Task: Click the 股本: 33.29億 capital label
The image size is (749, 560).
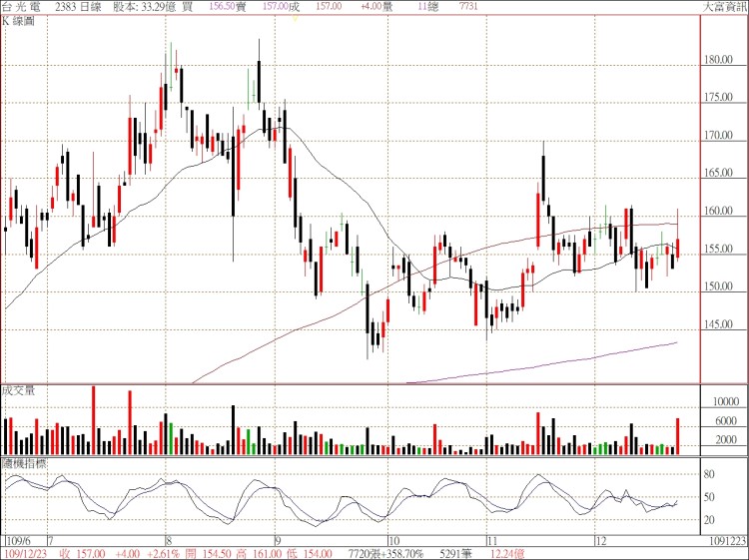Action: tap(141, 7)
